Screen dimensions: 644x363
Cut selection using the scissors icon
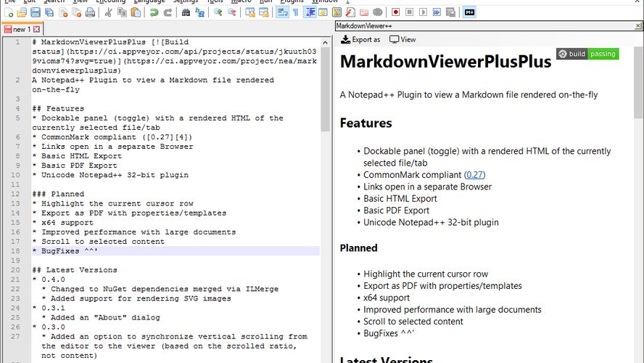(109, 12)
